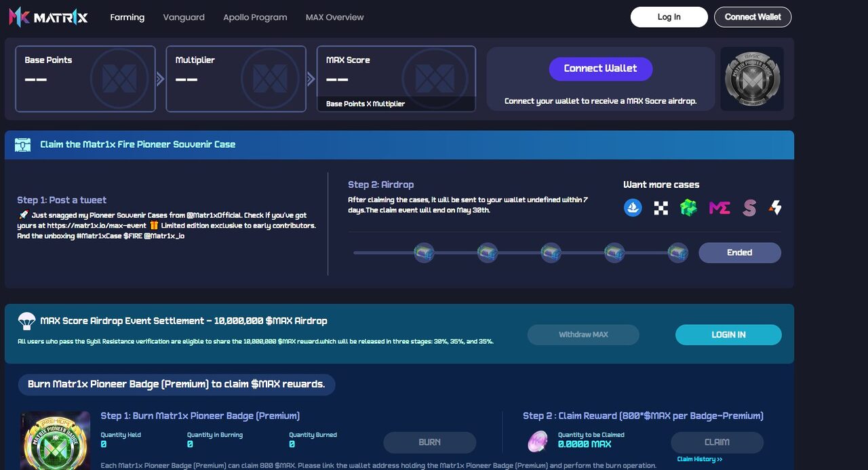Click the BURN button
868x470 pixels.
430,442
